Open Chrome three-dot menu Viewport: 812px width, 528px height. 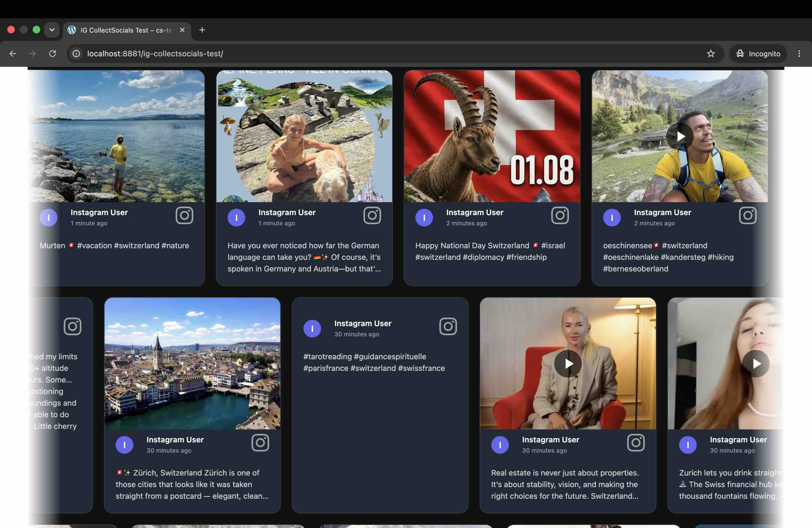coord(799,54)
